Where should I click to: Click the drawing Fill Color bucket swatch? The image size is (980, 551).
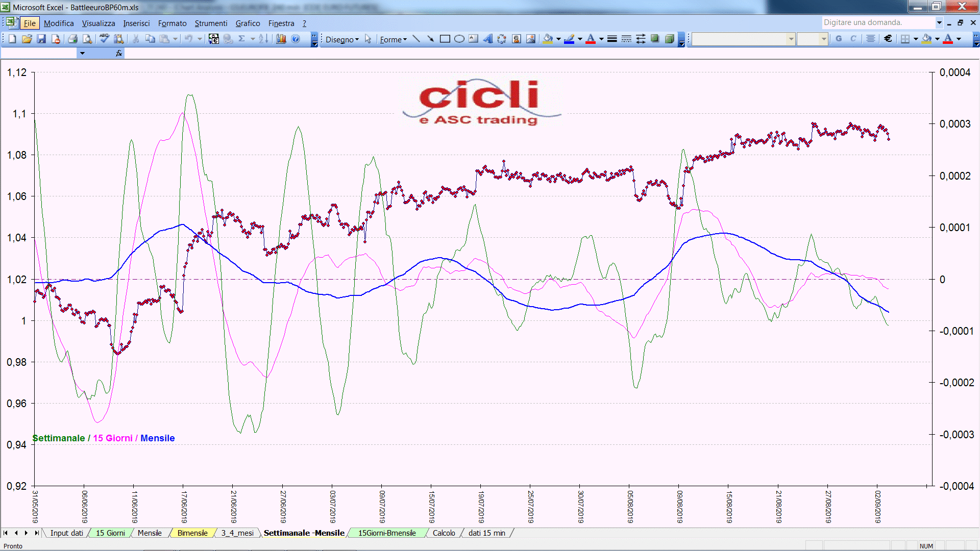(548, 39)
